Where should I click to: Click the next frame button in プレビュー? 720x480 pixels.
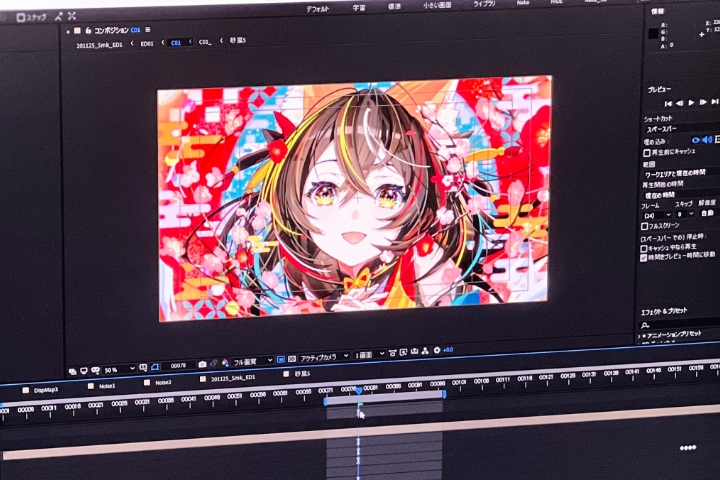pyautogui.click(x=703, y=102)
